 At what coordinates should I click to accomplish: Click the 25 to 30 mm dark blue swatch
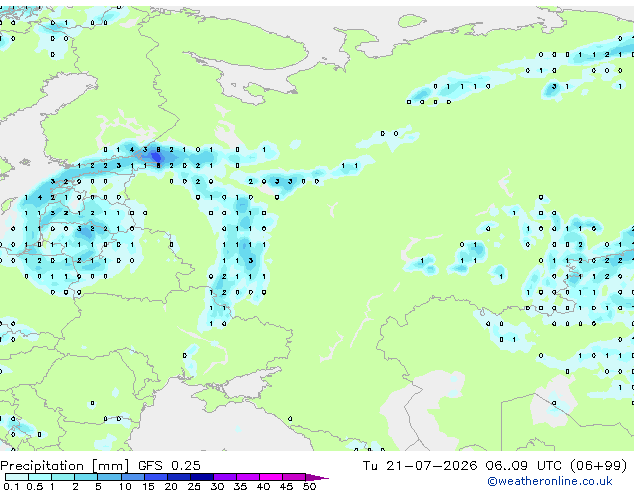coord(202,477)
